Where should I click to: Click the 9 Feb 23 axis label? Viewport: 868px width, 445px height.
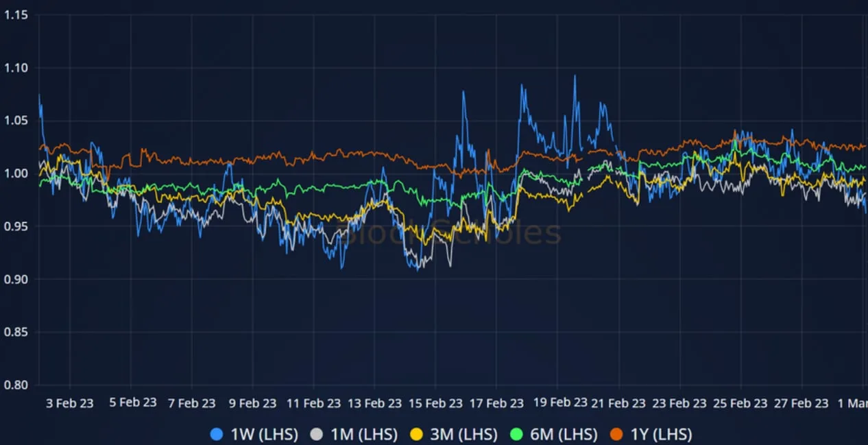click(252, 403)
